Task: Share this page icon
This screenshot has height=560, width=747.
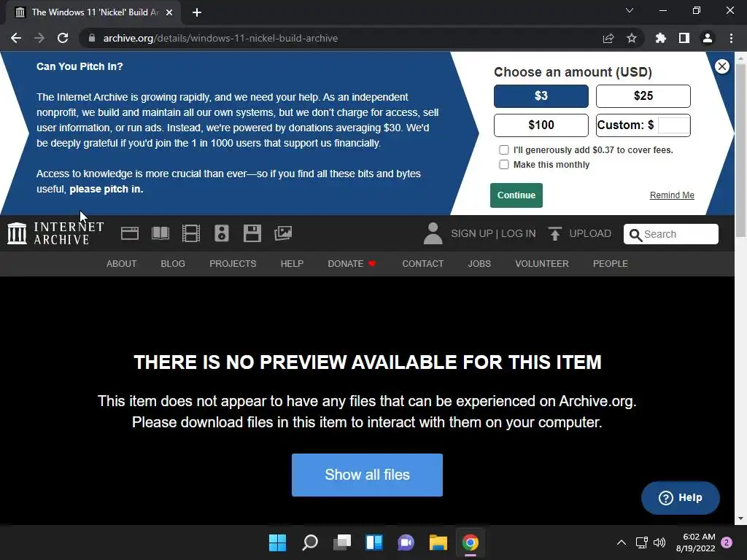Action: tap(608, 38)
